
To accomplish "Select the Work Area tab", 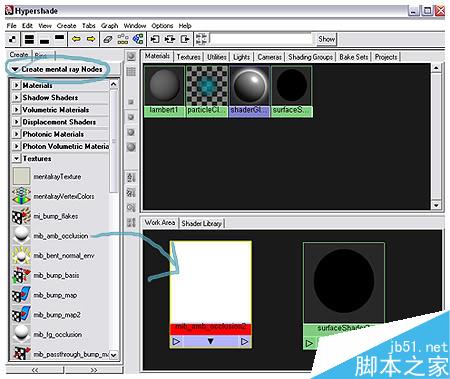I will 160,223.
